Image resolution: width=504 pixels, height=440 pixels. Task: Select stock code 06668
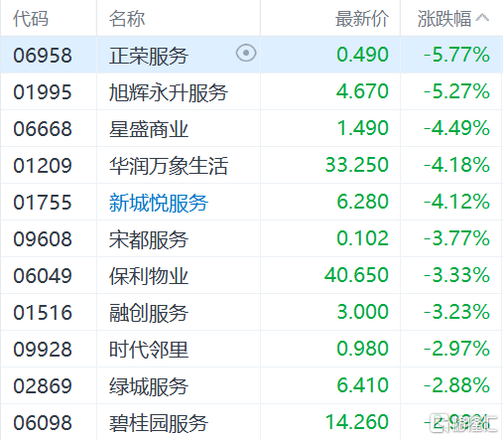click(x=43, y=128)
